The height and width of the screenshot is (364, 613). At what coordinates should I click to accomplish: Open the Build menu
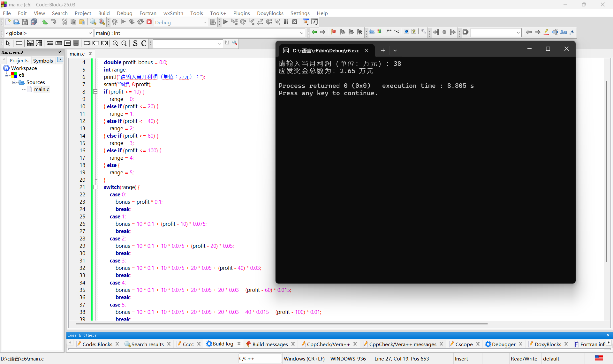[x=104, y=13]
